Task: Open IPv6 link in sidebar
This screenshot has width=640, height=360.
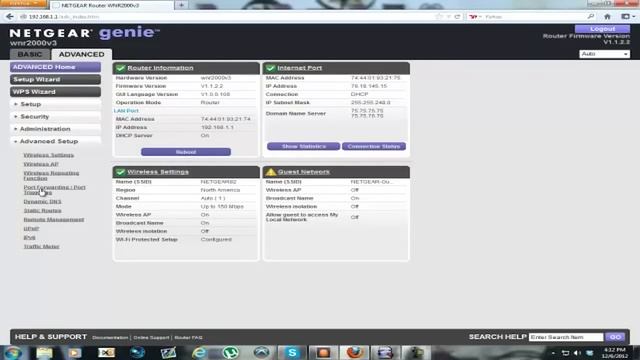Action: pos(29,238)
